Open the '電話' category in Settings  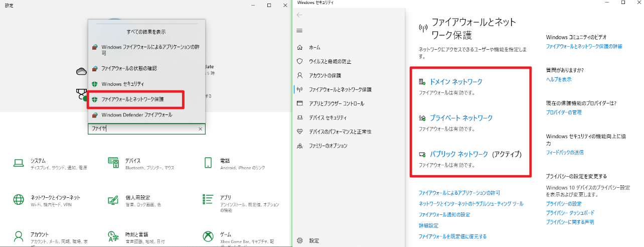[225, 161]
